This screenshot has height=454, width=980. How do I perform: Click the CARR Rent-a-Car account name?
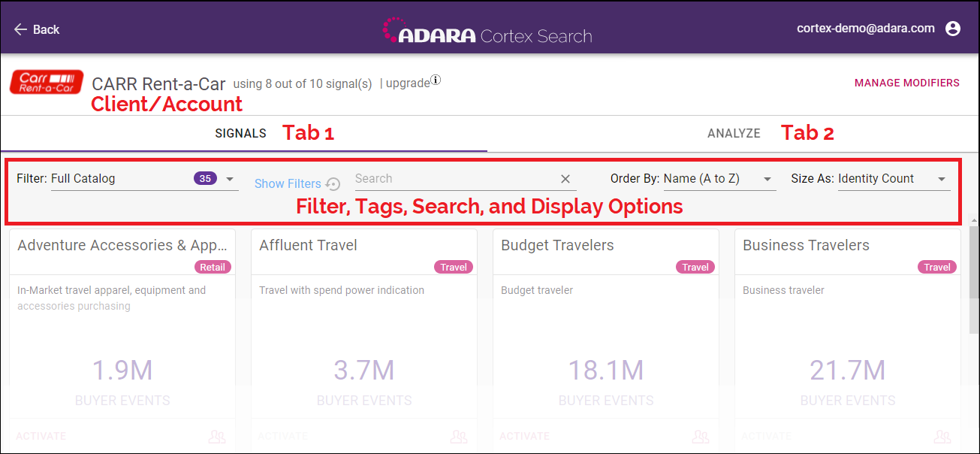pyautogui.click(x=158, y=83)
